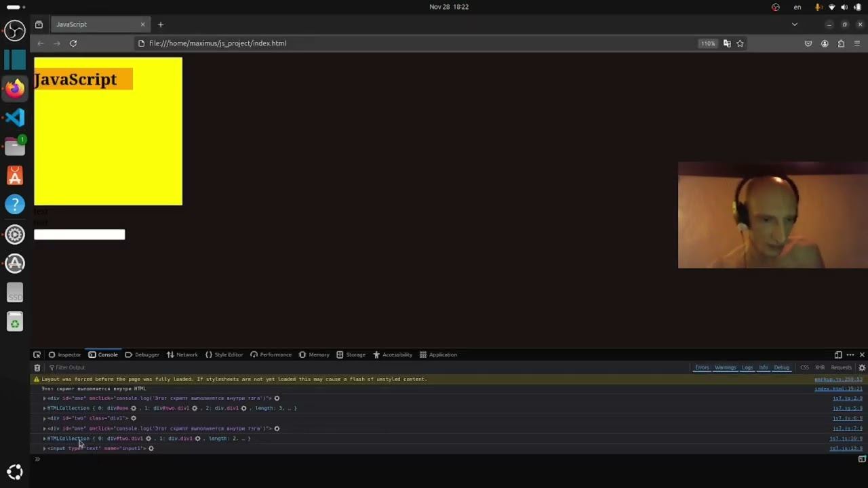Image resolution: width=868 pixels, height=488 pixels.
Task: Expand the div id="two" class="div1" entry
Action: click(x=45, y=418)
